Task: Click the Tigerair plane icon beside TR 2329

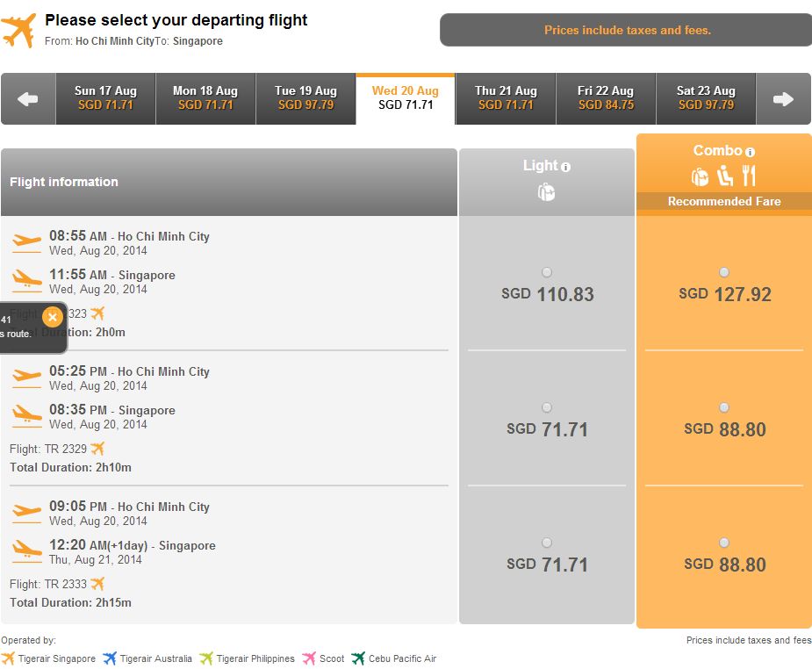Action: point(97,448)
